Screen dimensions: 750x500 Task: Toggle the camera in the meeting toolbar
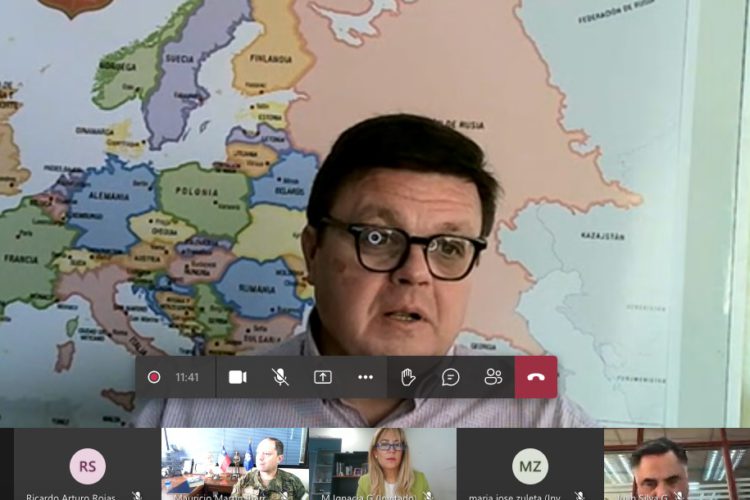click(x=237, y=377)
